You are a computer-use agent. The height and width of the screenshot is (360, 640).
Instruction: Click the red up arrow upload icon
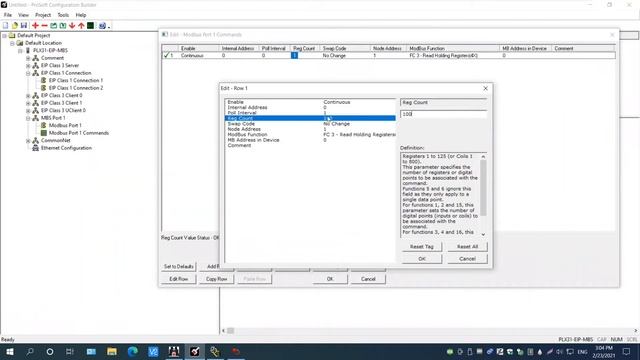click(81, 25)
